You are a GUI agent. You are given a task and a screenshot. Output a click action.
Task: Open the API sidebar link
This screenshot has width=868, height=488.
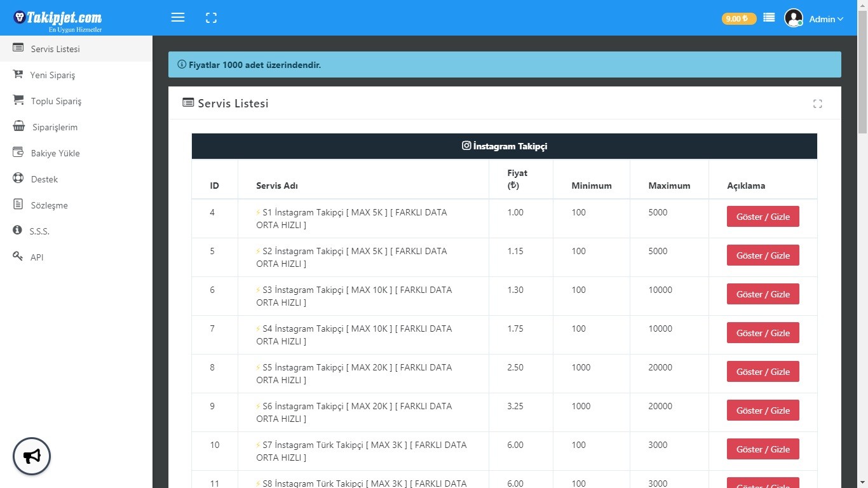(37, 257)
